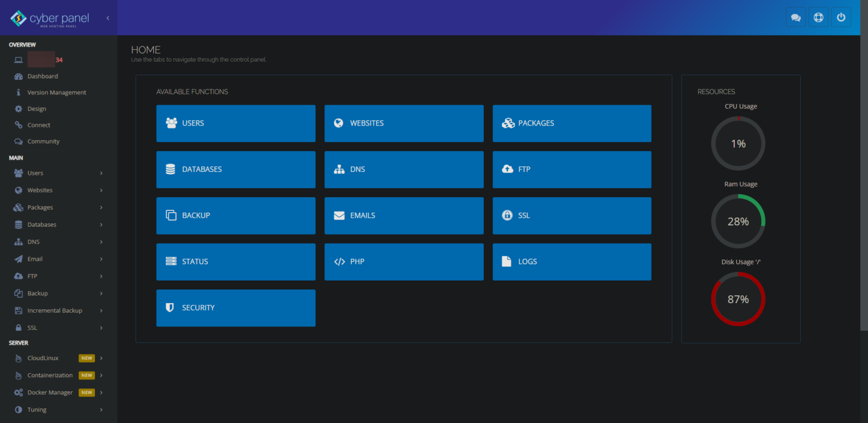Open the DATABASES function tile
Viewport: 868px width, 423px height.
coord(236,169)
